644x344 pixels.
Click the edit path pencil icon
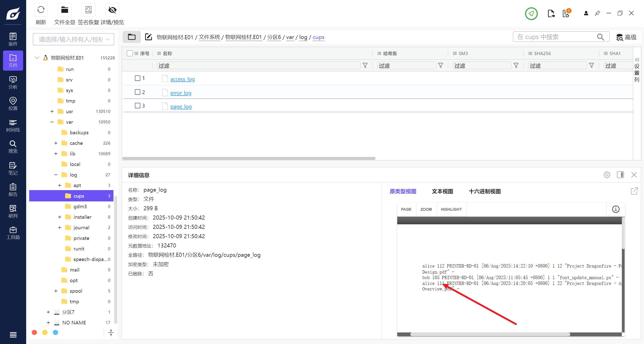[148, 37]
